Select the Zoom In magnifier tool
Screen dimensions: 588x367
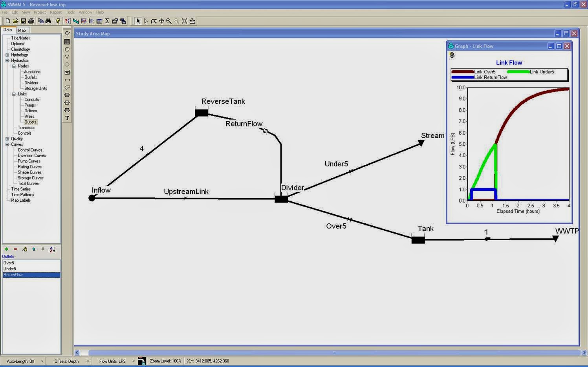click(x=169, y=21)
